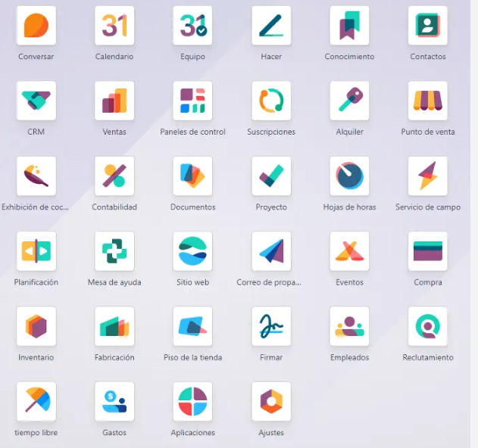Image resolution: width=478 pixels, height=448 pixels.
Task: Select the Ventas app icon
Action: pos(114,101)
